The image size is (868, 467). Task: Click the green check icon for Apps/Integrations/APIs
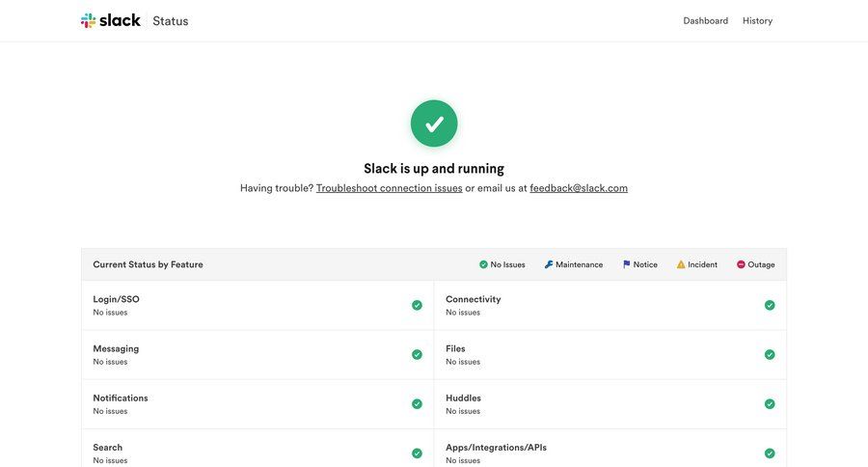[x=770, y=453]
